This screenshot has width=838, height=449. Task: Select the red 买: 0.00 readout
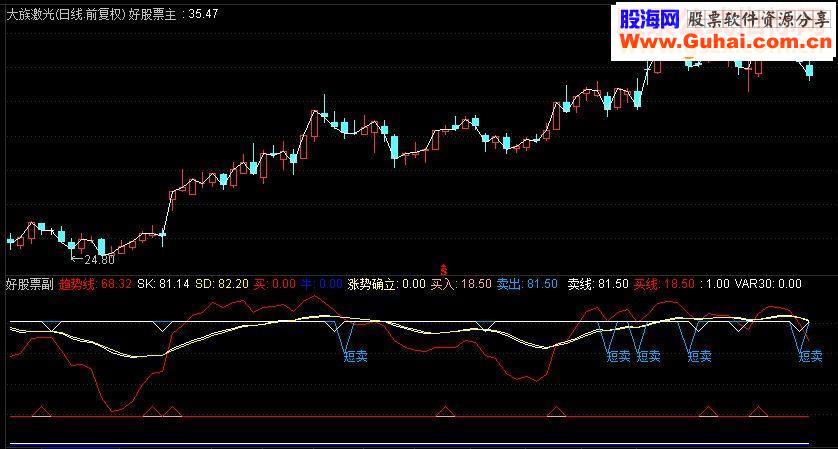tap(275, 284)
